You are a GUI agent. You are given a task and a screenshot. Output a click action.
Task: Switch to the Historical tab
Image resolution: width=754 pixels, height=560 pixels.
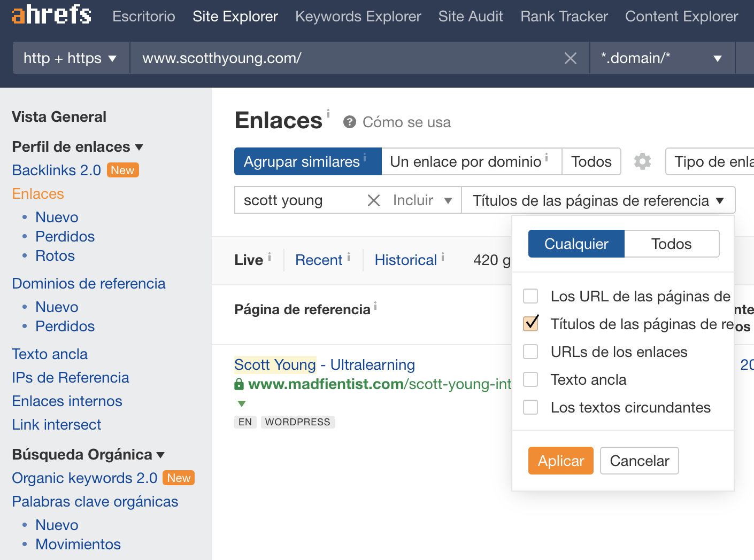tap(406, 260)
